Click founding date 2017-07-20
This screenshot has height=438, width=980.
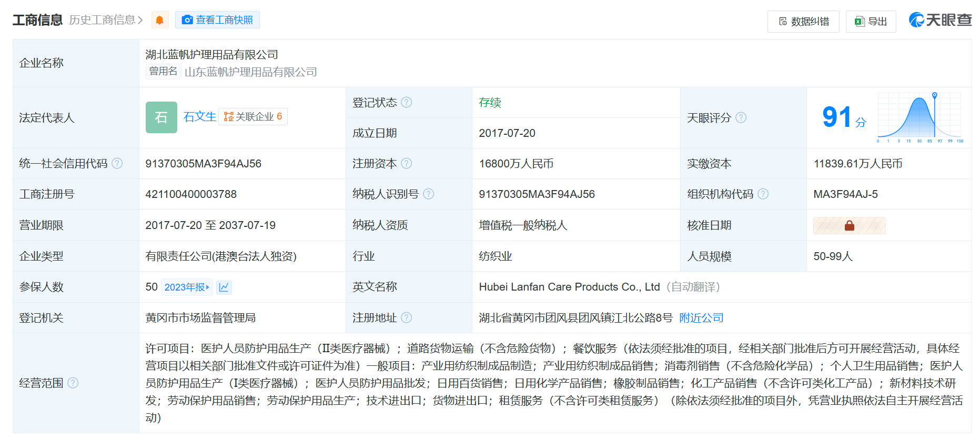pos(507,133)
